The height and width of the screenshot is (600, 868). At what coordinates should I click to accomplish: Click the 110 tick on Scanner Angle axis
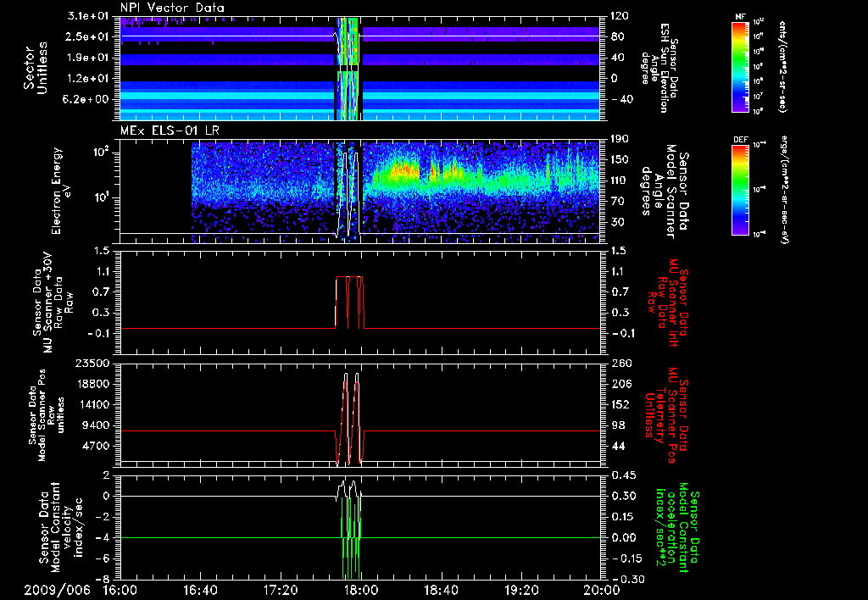[x=620, y=181]
